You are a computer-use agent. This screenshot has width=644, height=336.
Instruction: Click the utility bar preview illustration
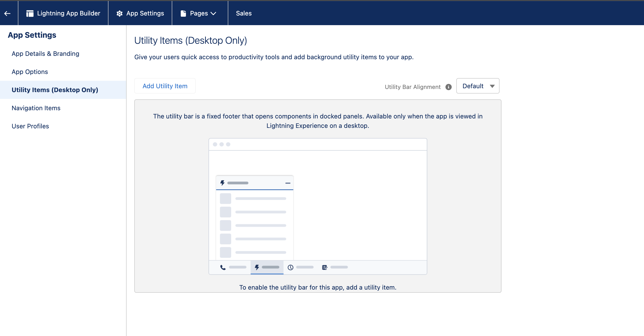tap(318, 206)
